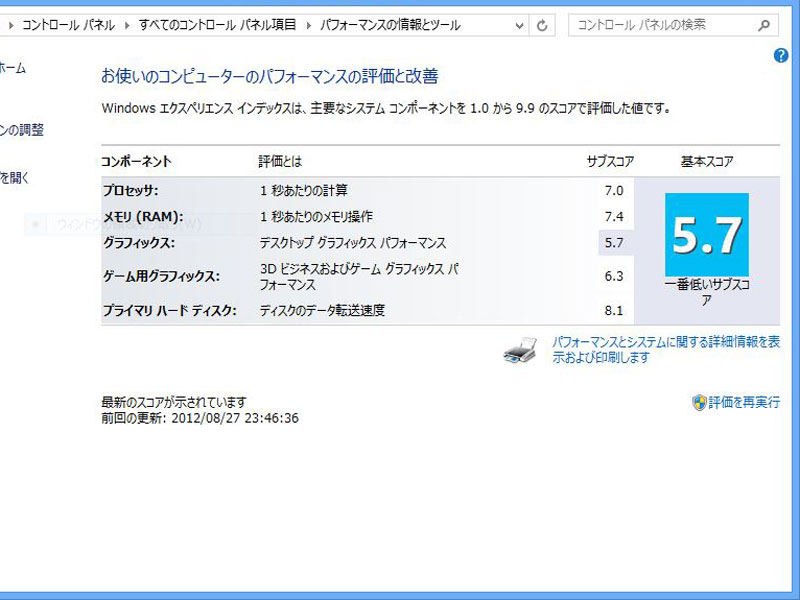Click the search magnifier icon
The image size is (800, 600).
pyautogui.click(x=764, y=25)
